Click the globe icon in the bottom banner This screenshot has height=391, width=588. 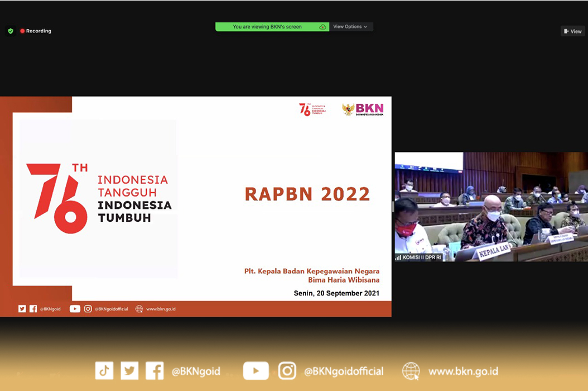click(x=411, y=371)
